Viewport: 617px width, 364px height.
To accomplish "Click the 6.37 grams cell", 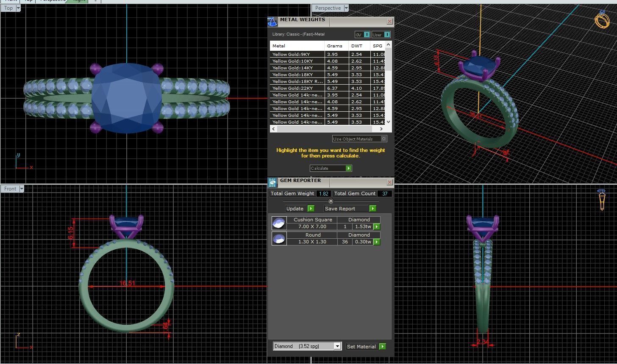I will [x=337, y=88].
